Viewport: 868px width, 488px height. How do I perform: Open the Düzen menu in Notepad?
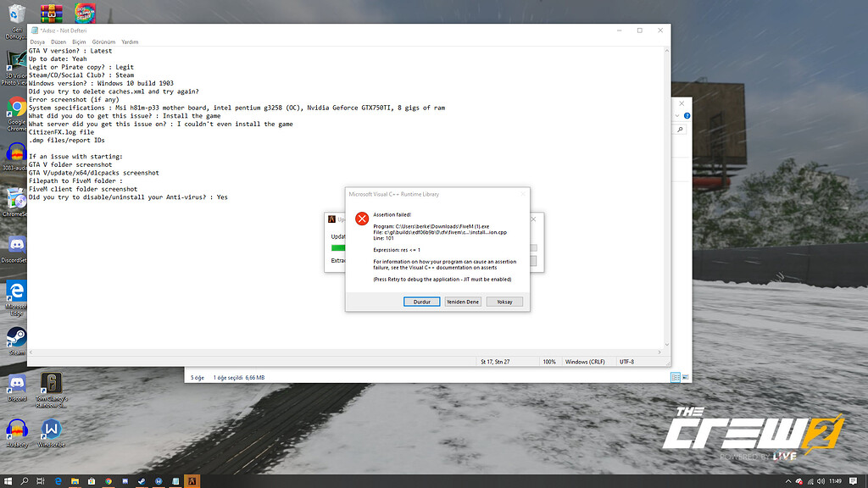[x=58, y=42]
